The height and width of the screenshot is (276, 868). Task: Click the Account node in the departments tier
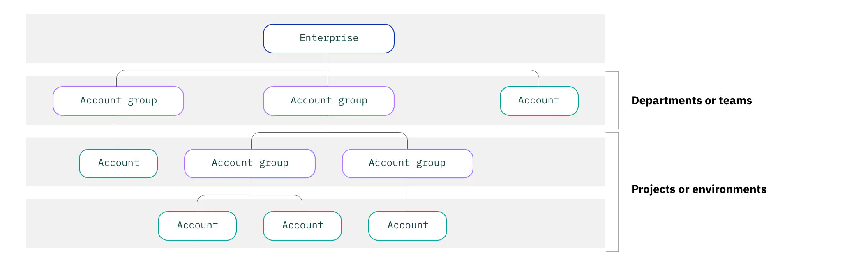(x=539, y=101)
